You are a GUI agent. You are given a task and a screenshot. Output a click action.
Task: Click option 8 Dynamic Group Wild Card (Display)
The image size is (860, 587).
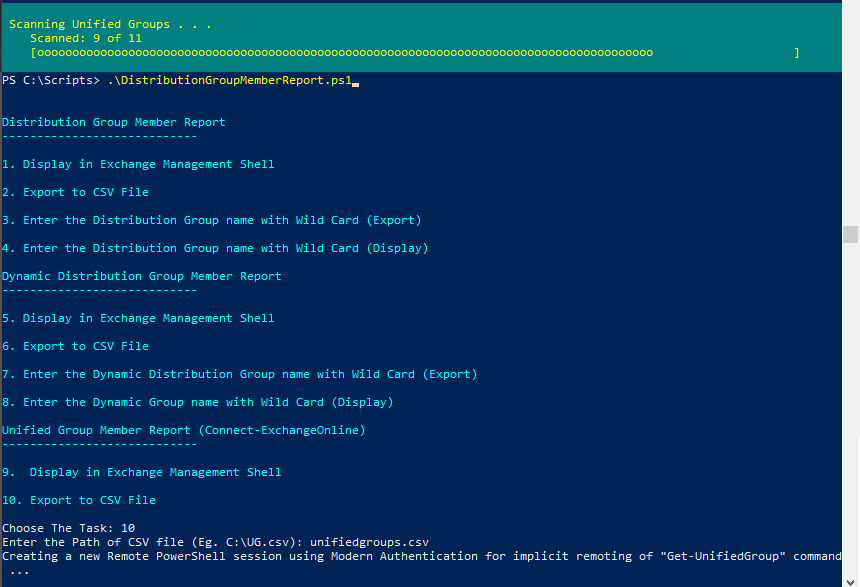tap(197, 402)
